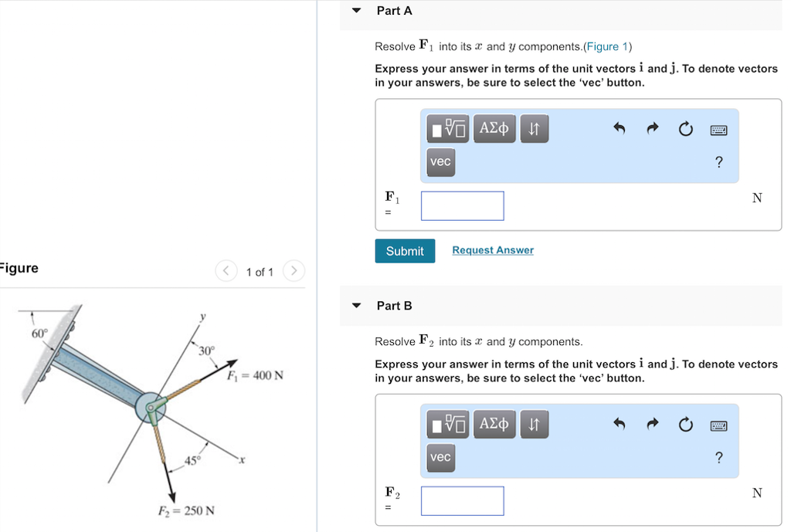This screenshot has height=532, width=791.
Task: Open Request Answer for Part A
Action: pyautogui.click(x=492, y=250)
